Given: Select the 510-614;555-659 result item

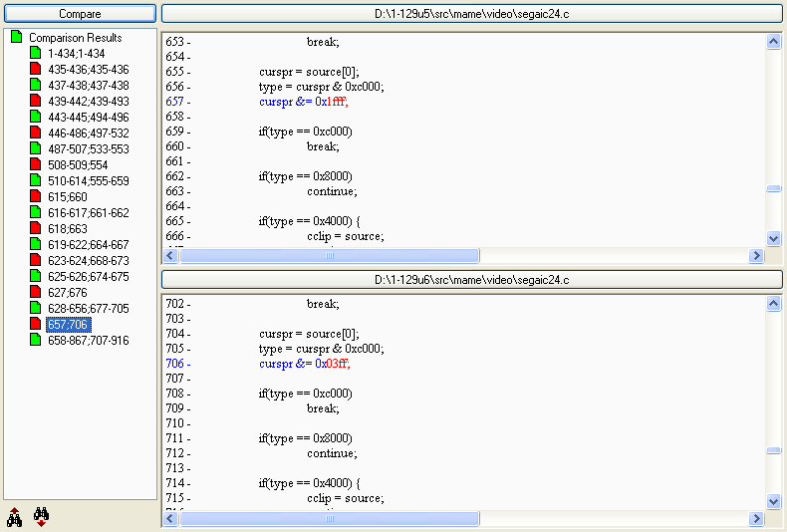Looking at the screenshot, I should [88, 181].
